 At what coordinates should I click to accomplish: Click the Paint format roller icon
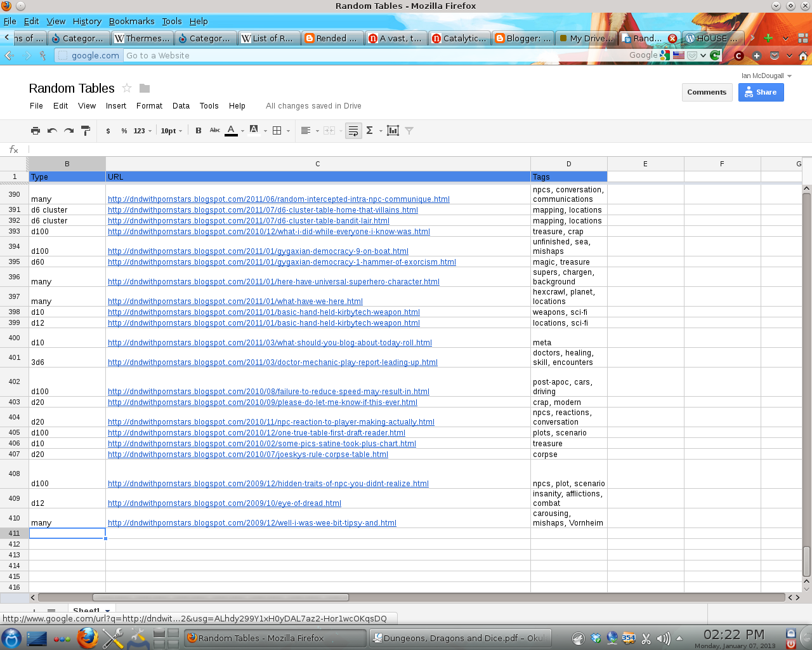(x=86, y=131)
